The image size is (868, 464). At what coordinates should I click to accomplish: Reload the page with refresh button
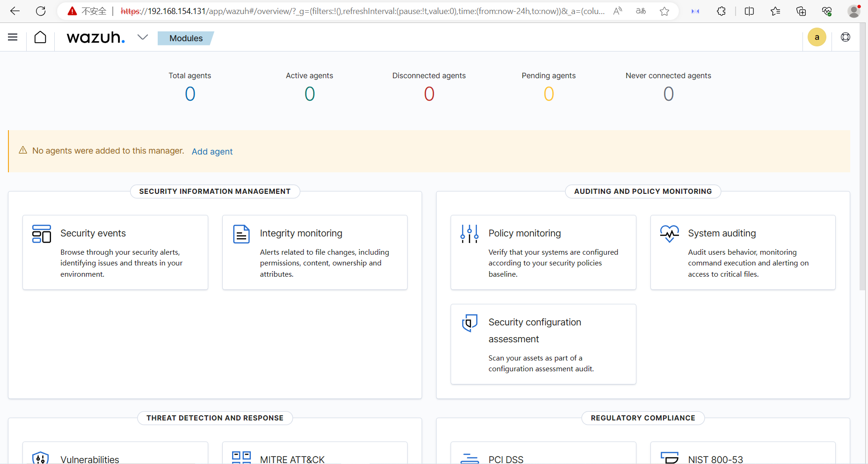pyautogui.click(x=41, y=11)
